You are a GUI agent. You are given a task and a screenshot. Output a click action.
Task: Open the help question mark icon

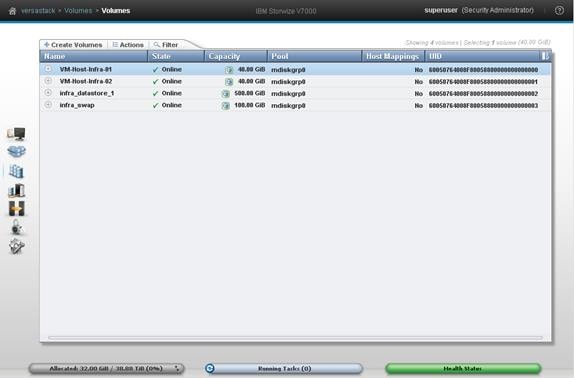(559, 11)
